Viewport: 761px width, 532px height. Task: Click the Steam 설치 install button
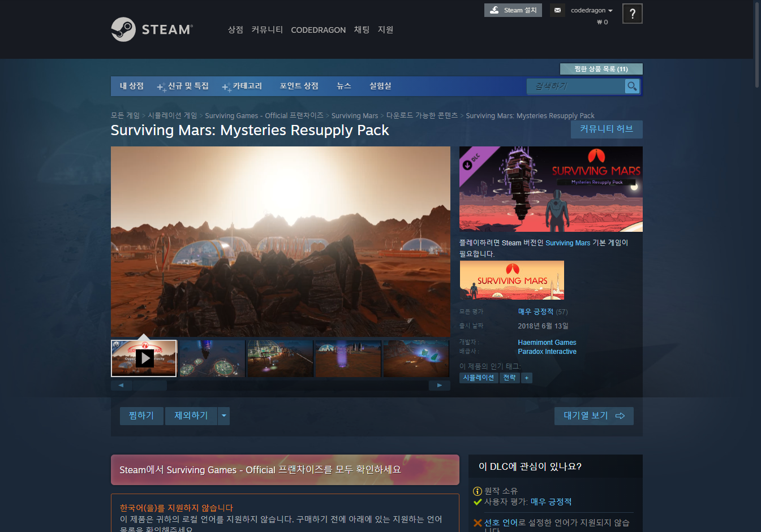click(x=513, y=10)
